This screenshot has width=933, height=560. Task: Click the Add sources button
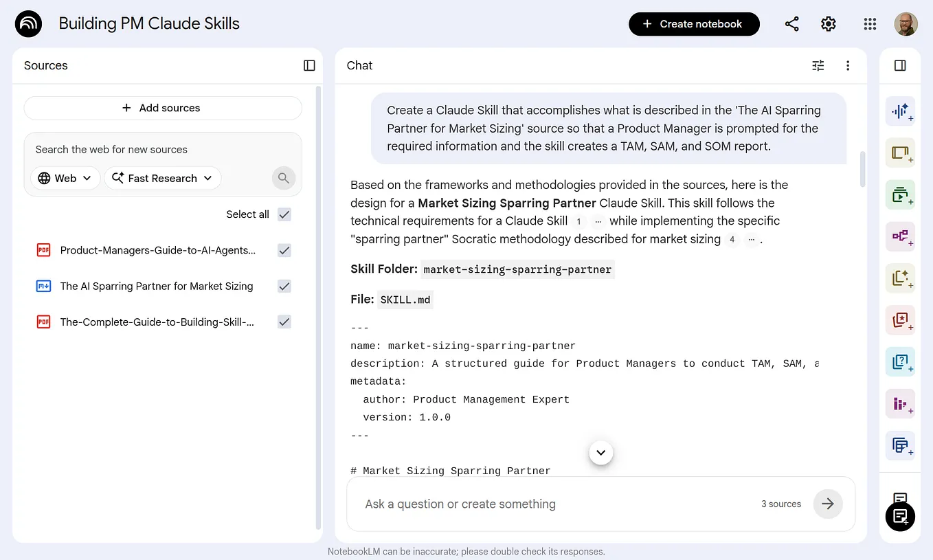163,108
